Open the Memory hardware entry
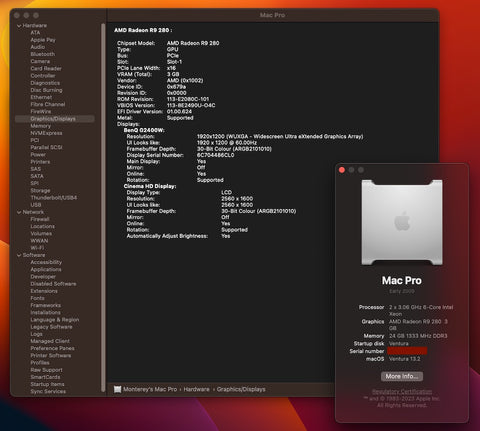Image resolution: width=480 pixels, height=431 pixels. pos(40,126)
